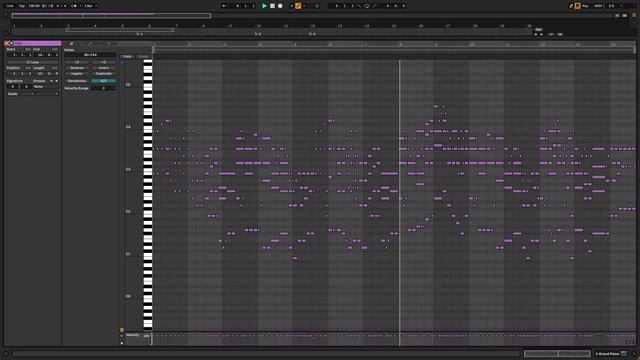The height and width of the screenshot is (360, 640).
Task: Click the Groove hot-swap icon
Action: (x=51, y=81)
